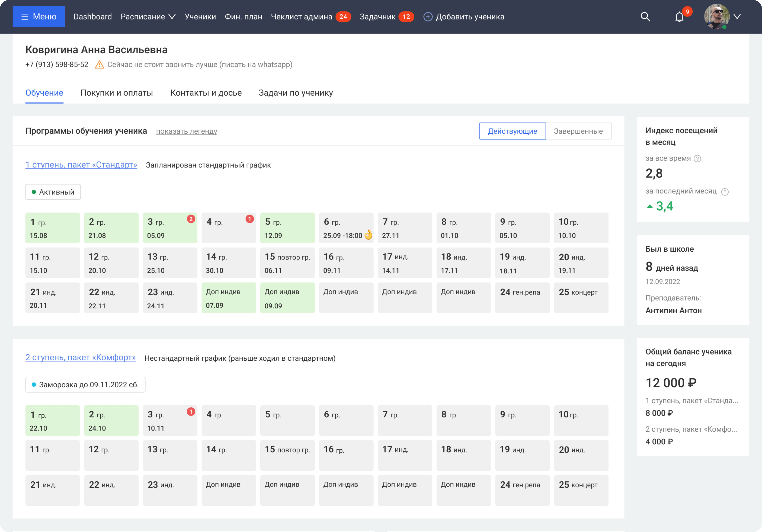
Task: Click help icon next to «за все время»
Action: pos(697,159)
